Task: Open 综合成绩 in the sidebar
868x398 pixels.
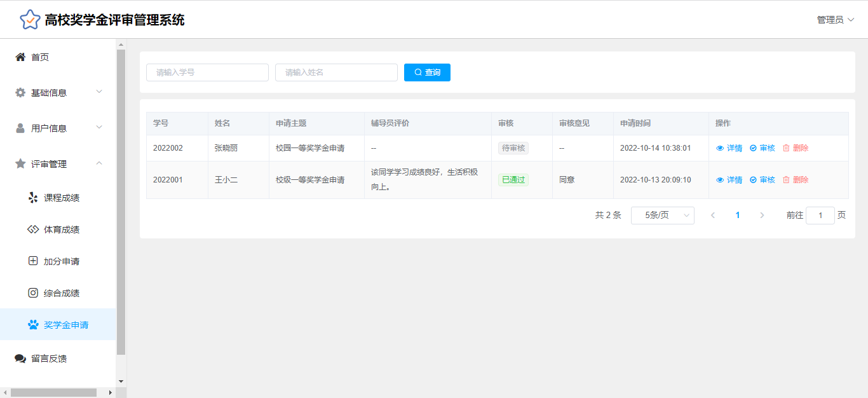Action: [x=62, y=293]
